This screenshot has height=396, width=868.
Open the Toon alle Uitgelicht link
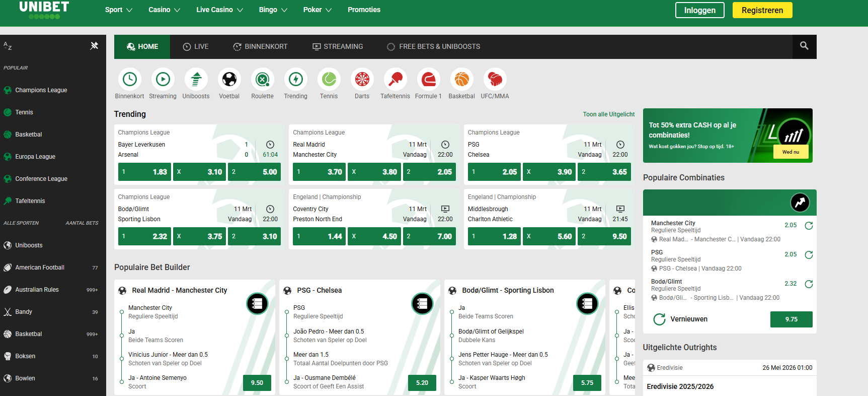coord(609,114)
